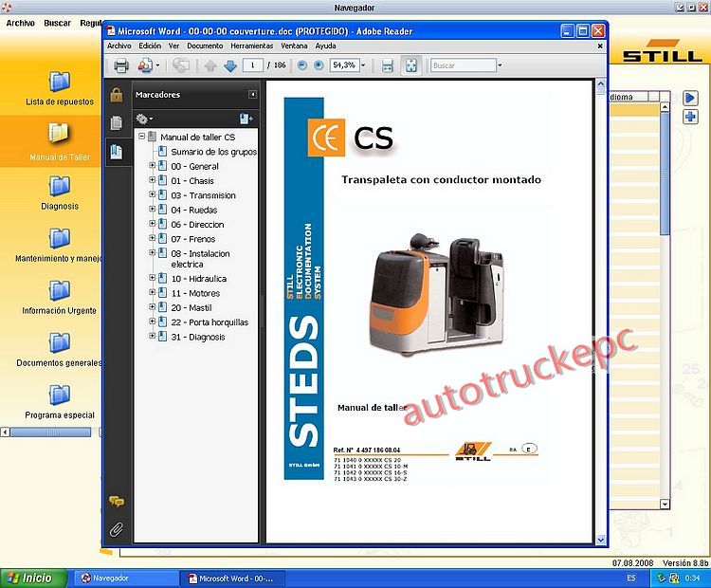The height and width of the screenshot is (588, 711).
Task: Click the document scroll down arrow
Action: 600,540
